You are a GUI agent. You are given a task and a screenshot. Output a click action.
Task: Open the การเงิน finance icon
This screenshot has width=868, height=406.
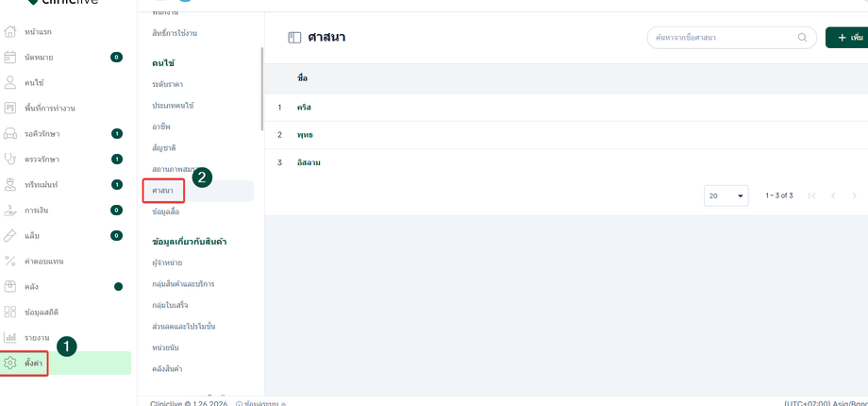tap(10, 210)
